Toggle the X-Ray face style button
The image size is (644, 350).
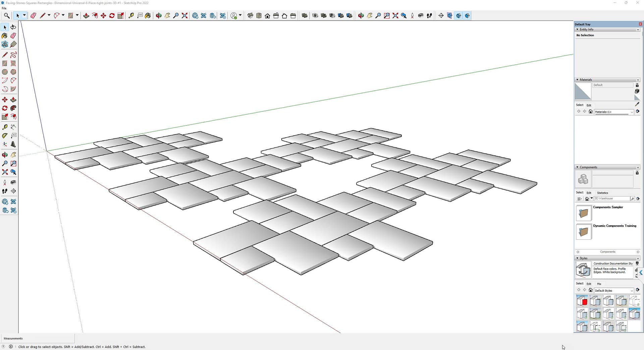coord(305,15)
